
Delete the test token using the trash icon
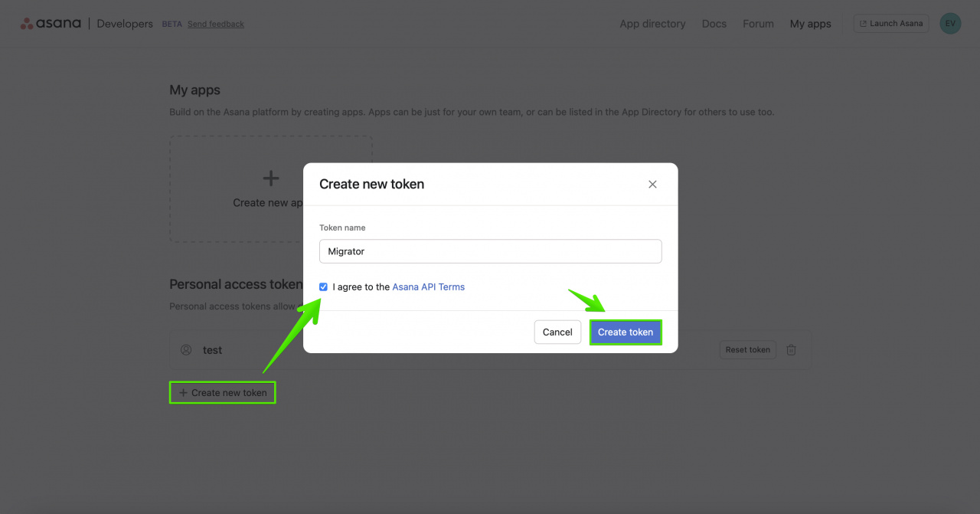click(x=791, y=349)
